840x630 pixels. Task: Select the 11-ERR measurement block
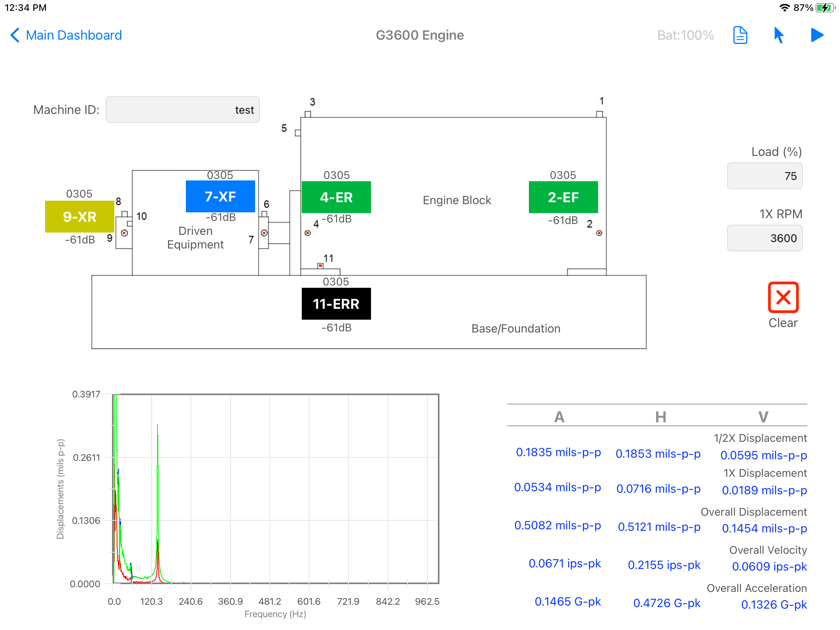pyautogui.click(x=336, y=304)
